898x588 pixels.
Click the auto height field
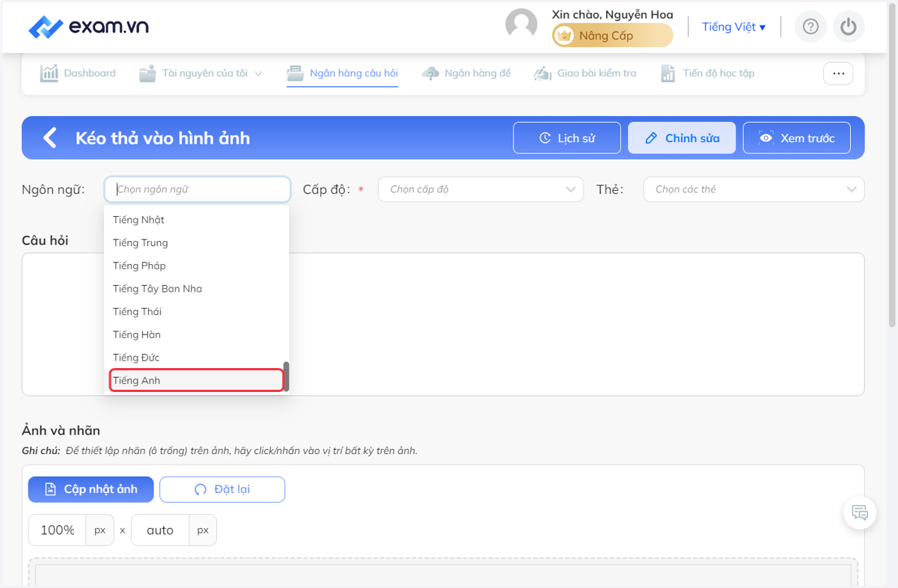pos(160,530)
